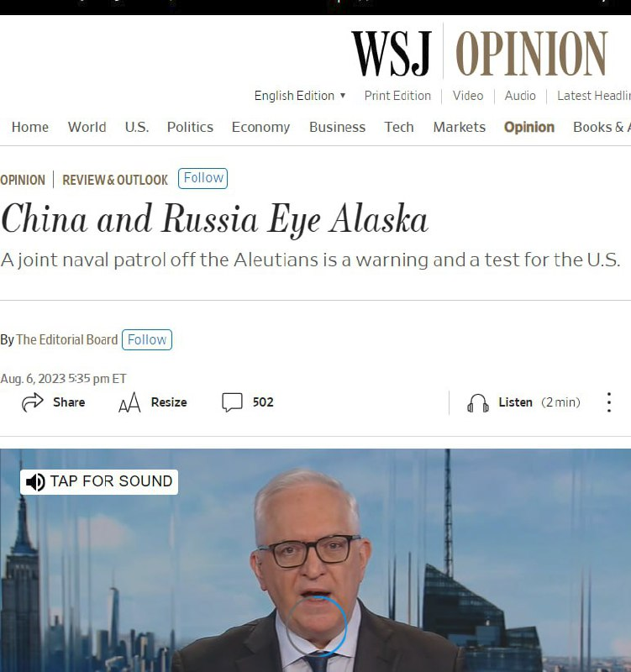Click The Editorial Board author link
This screenshot has height=672, width=631.
point(67,340)
